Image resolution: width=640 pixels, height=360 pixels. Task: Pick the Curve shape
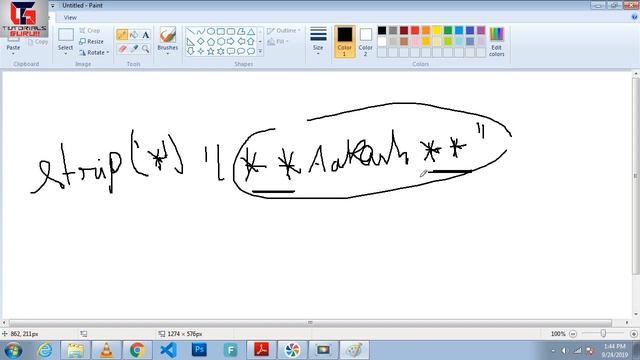pos(200,31)
